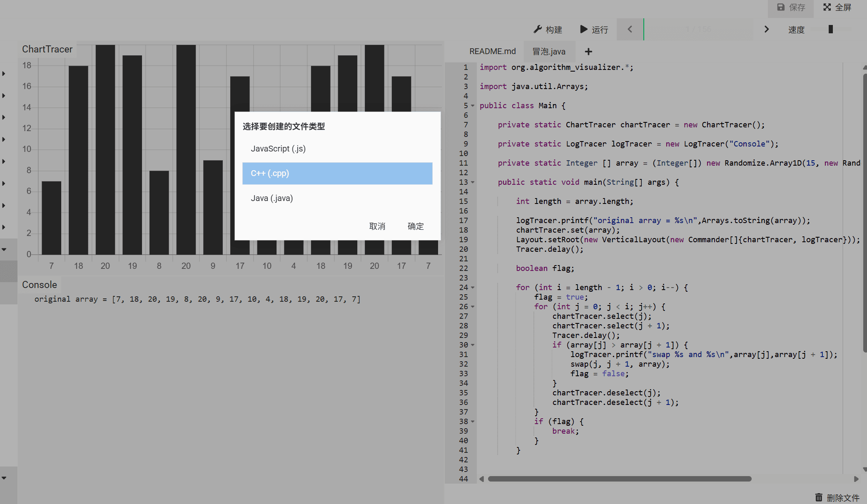
Task: Collapse code fold at line 5
Action: tap(473, 106)
